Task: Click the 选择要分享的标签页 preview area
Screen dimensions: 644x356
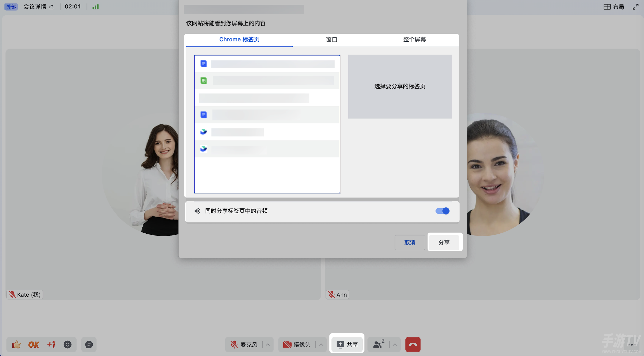Action: tap(400, 86)
